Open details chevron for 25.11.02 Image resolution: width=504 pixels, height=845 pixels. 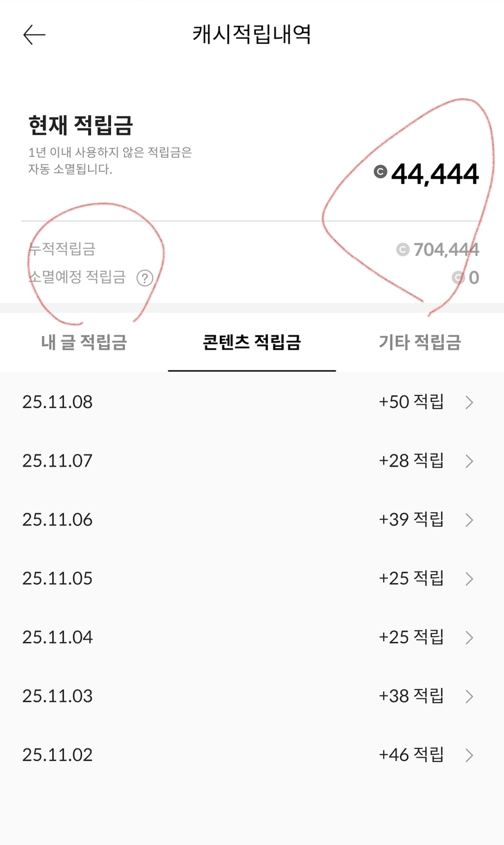coord(469,755)
